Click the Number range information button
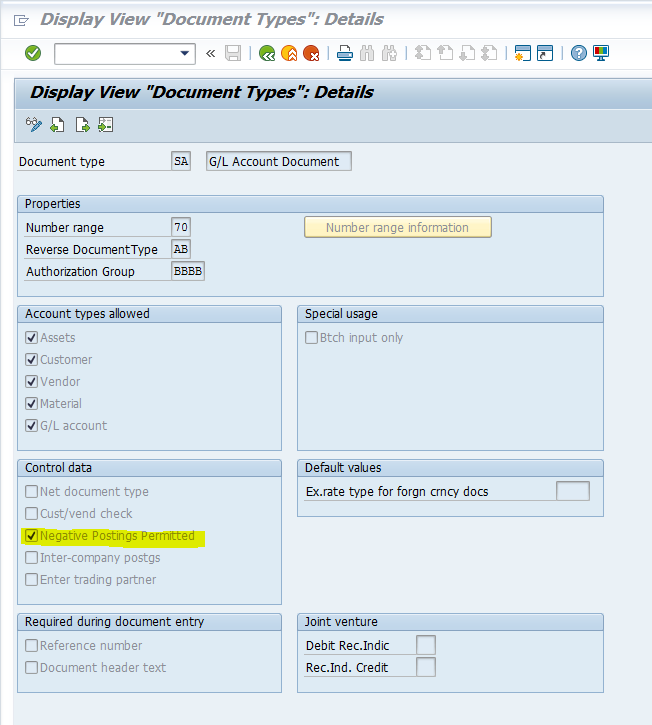The width and height of the screenshot is (652, 725). pos(398,227)
